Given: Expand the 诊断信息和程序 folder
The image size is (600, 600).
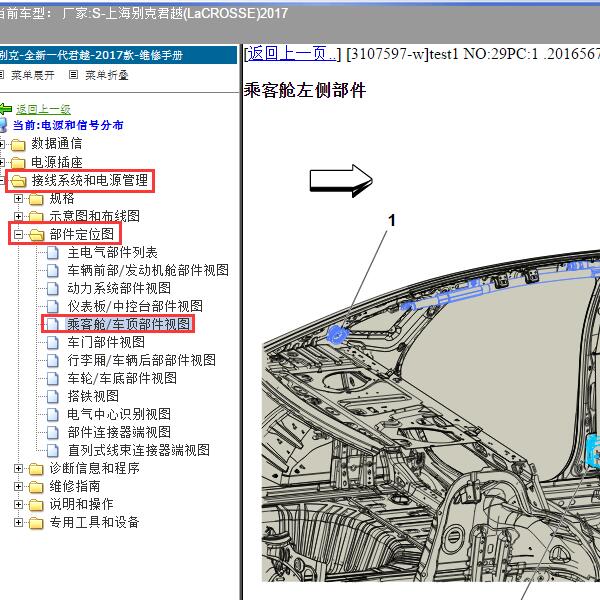Looking at the screenshot, I should pos(18,468).
